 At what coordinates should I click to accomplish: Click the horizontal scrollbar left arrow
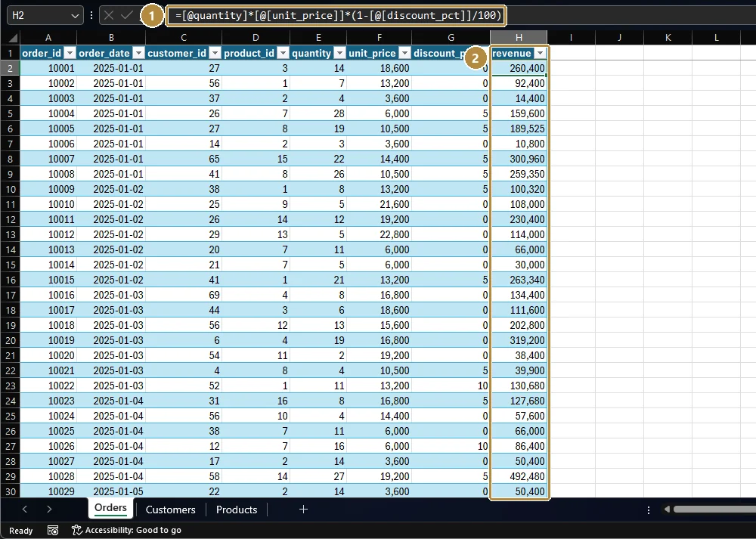click(x=667, y=509)
